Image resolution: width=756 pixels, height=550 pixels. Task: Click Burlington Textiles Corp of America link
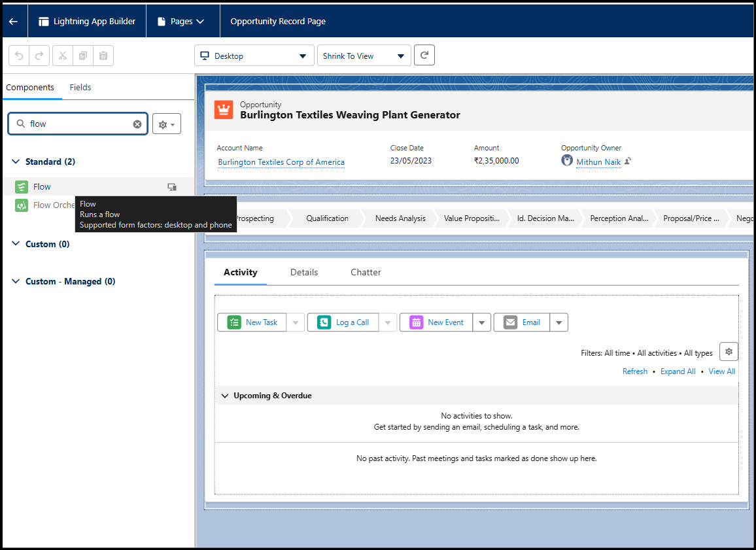(281, 162)
